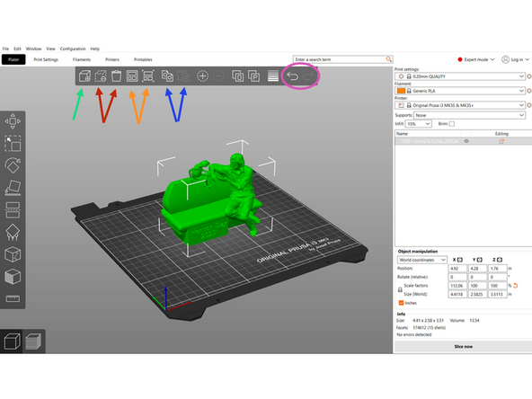Click the Arrange objects toolbar icon
Screen dimensions: 532x399
(132, 76)
